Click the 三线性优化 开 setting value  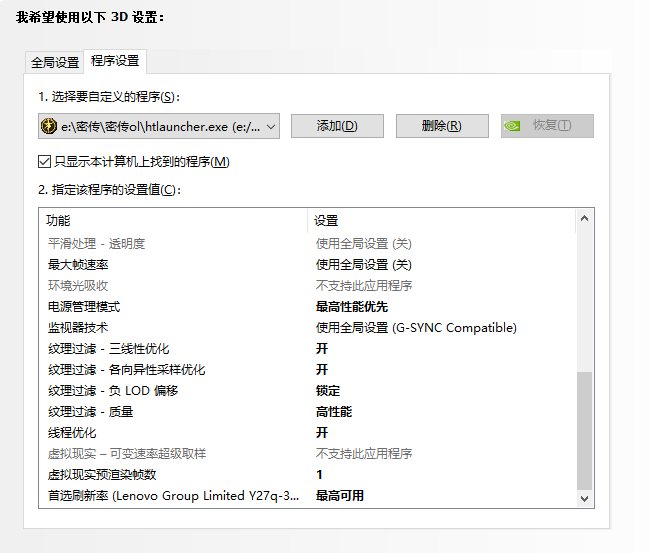[322, 349]
